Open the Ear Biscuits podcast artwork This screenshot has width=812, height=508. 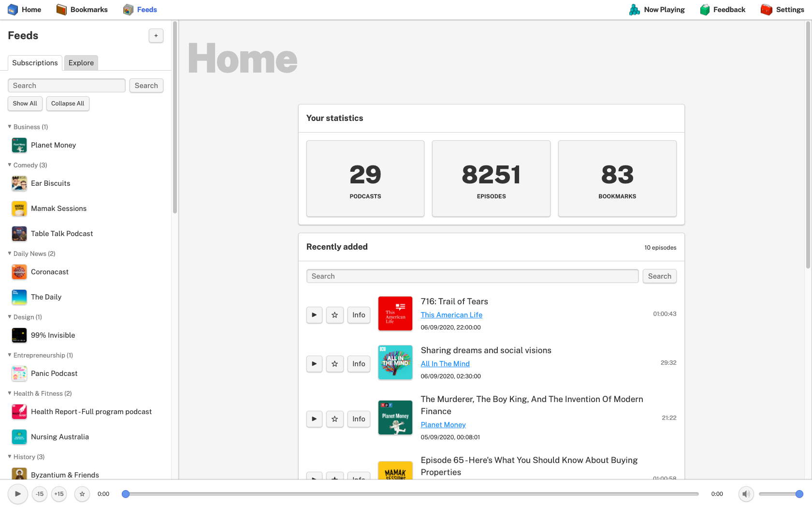point(19,183)
